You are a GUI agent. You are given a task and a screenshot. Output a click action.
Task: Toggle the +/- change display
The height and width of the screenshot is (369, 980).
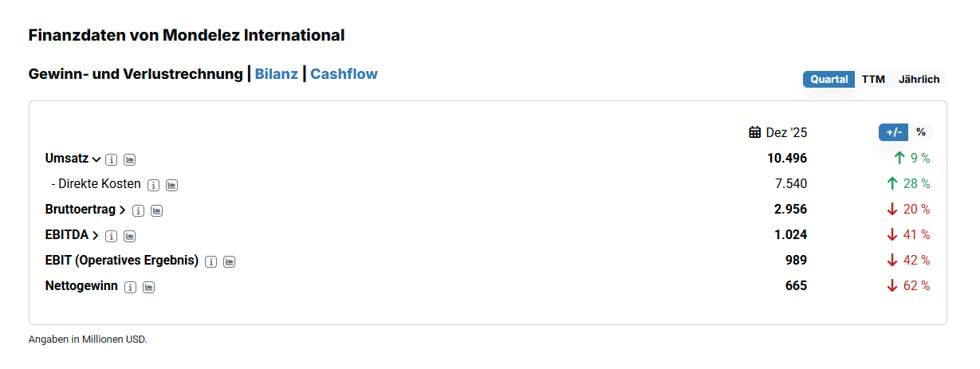click(894, 132)
